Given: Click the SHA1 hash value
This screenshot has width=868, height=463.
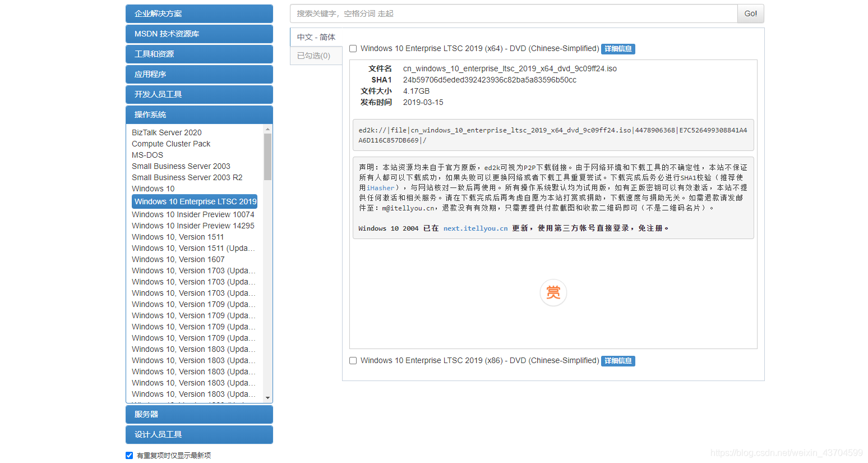Looking at the screenshot, I should (490, 80).
